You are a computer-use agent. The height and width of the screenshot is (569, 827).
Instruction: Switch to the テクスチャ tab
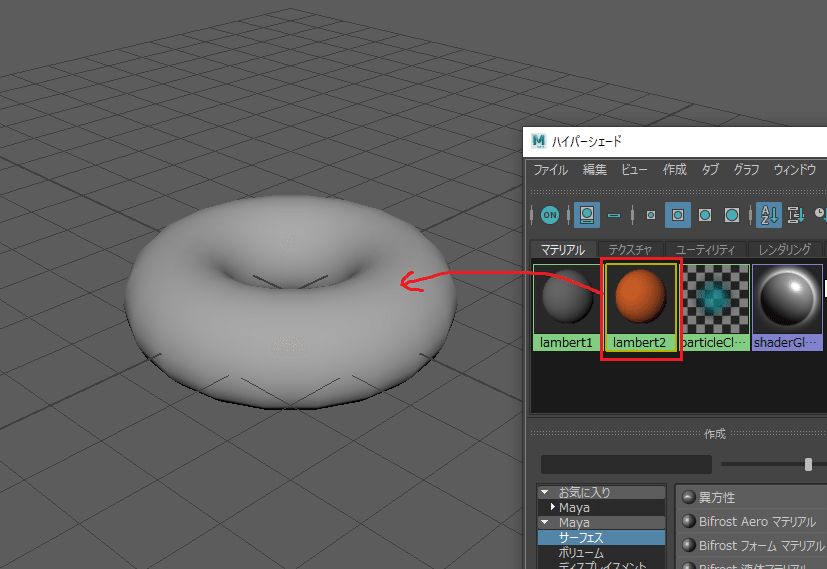(630, 249)
